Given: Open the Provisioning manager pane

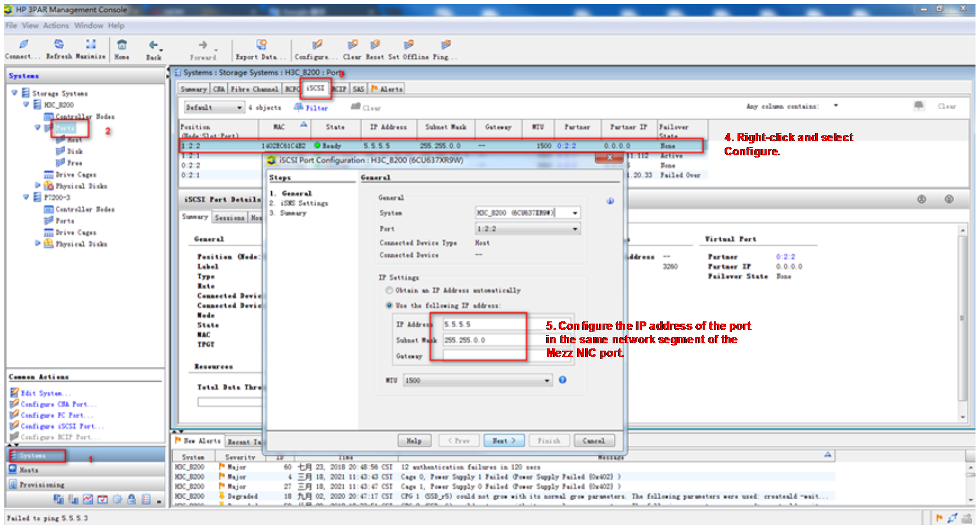Looking at the screenshot, I should 87,484.
